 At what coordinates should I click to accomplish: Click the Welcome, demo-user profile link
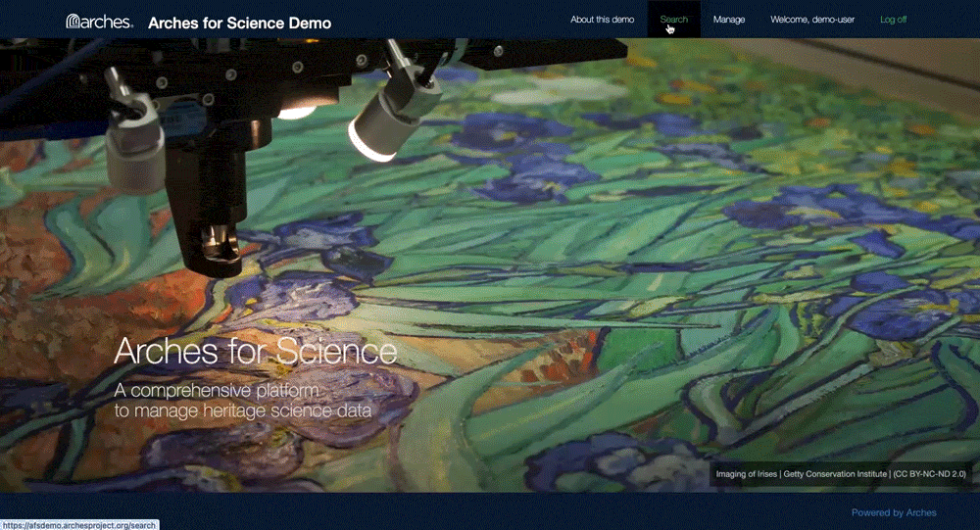point(811,20)
